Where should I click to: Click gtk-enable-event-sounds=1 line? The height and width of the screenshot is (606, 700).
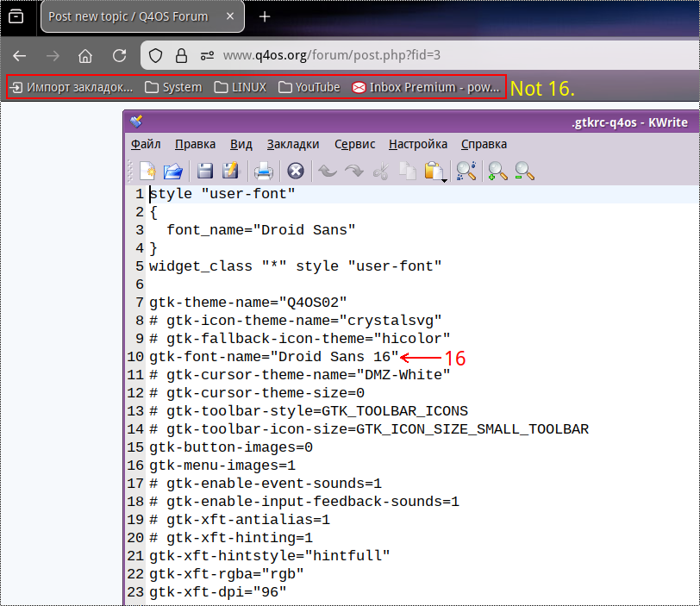pos(266,483)
